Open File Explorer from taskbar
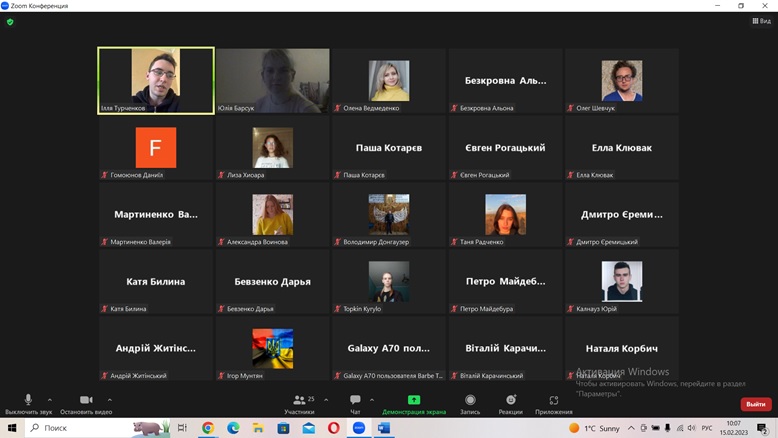The width and height of the screenshot is (778, 438). 258,428
